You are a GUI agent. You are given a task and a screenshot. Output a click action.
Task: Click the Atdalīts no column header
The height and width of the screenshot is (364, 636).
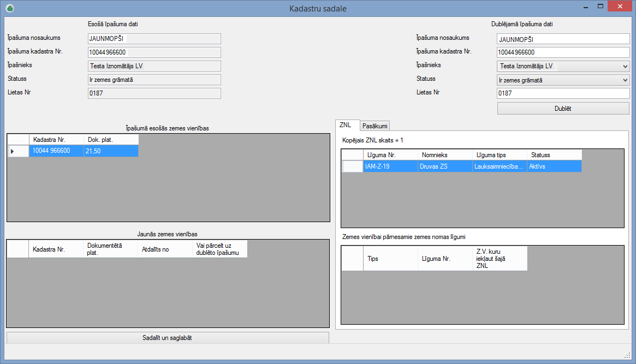tap(165, 249)
